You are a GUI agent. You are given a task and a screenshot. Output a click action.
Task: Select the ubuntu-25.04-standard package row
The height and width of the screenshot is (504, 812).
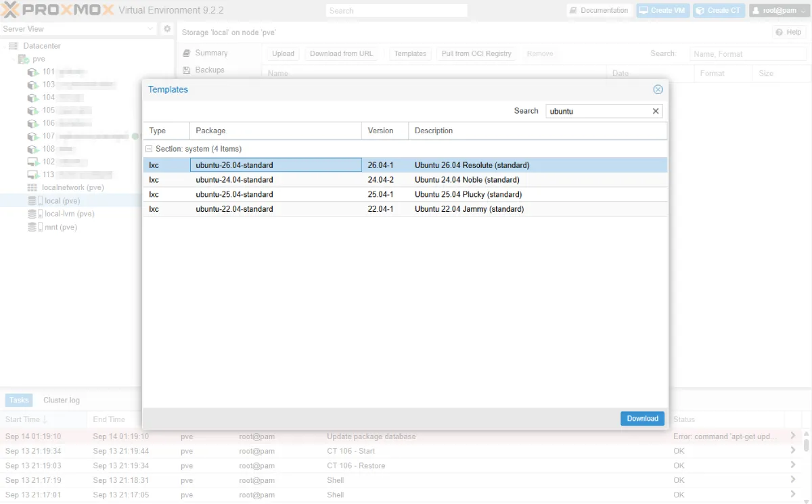[x=405, y=194]
